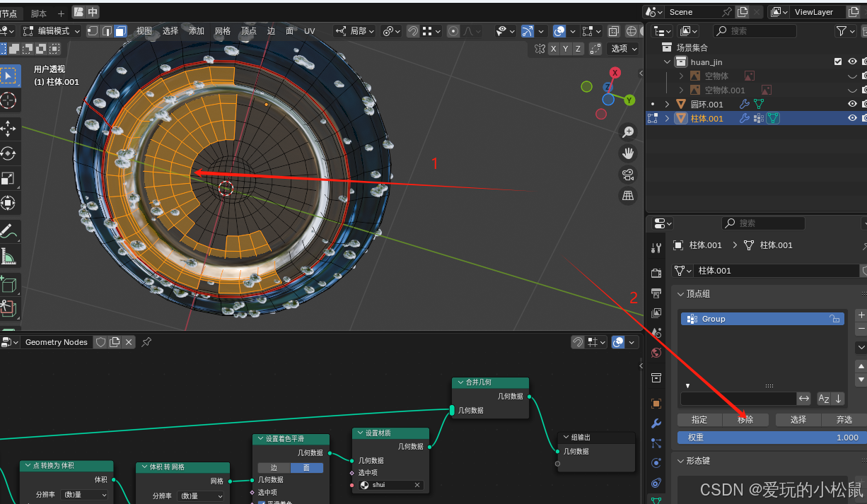867x504 pixels.
Task: Open the UV menu
Action: [x=310, y=31]
